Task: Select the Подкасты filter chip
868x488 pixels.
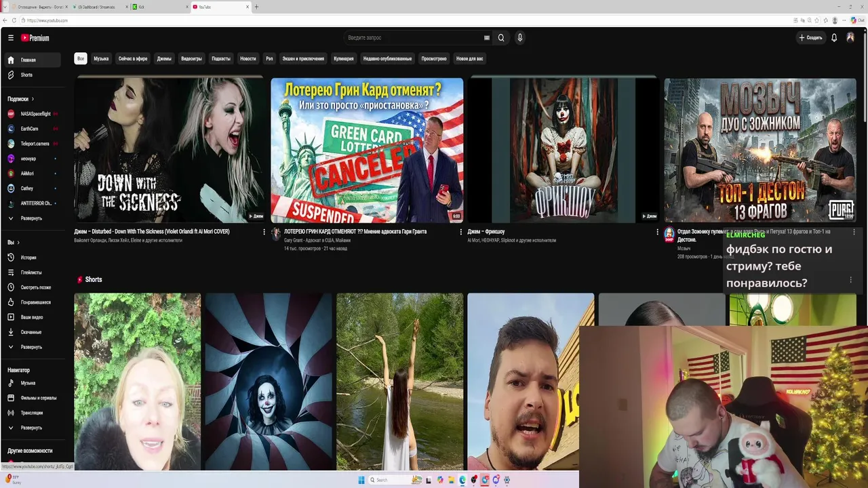Action: [x=221, y=59]
